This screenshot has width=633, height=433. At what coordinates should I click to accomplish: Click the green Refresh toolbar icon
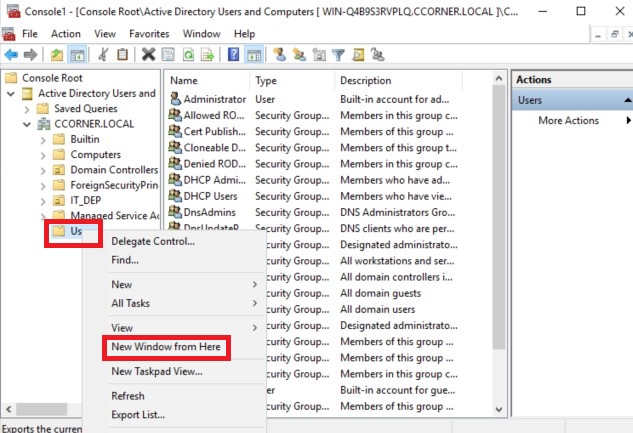[x=188, y=54]
